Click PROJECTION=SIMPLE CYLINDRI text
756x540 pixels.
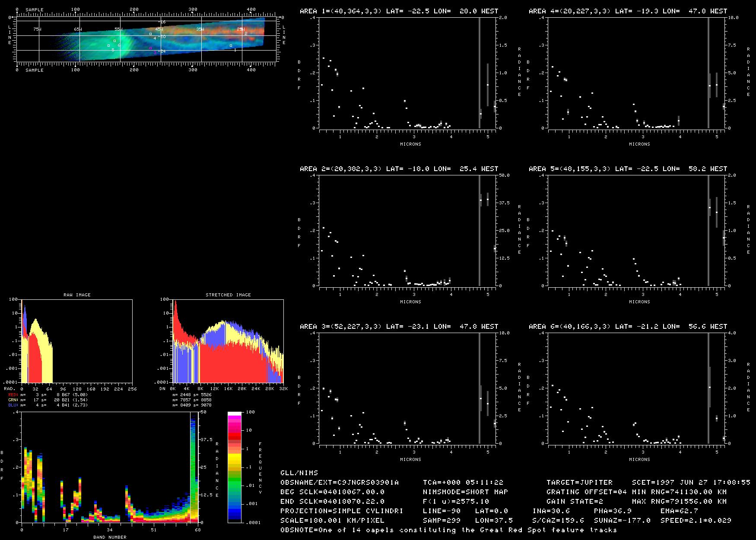click(342, 511)
